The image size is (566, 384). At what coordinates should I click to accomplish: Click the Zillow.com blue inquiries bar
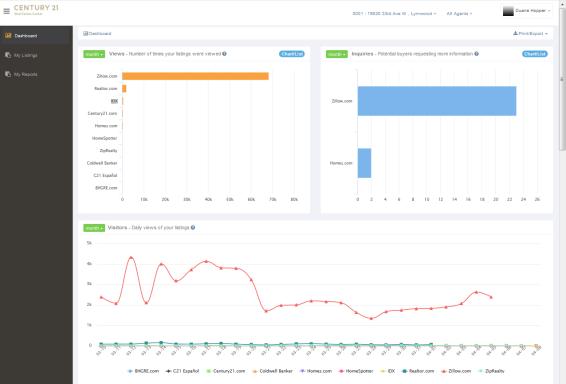click(437, 101)
